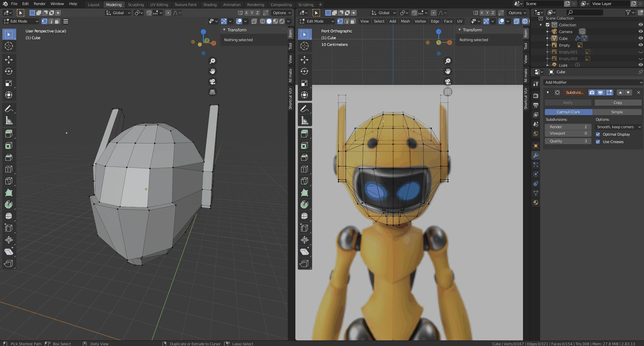Collapse the Subdivision modifier panel
This screenshot has height=346, width=644.
pyautogui.click(x=548, y=92)
